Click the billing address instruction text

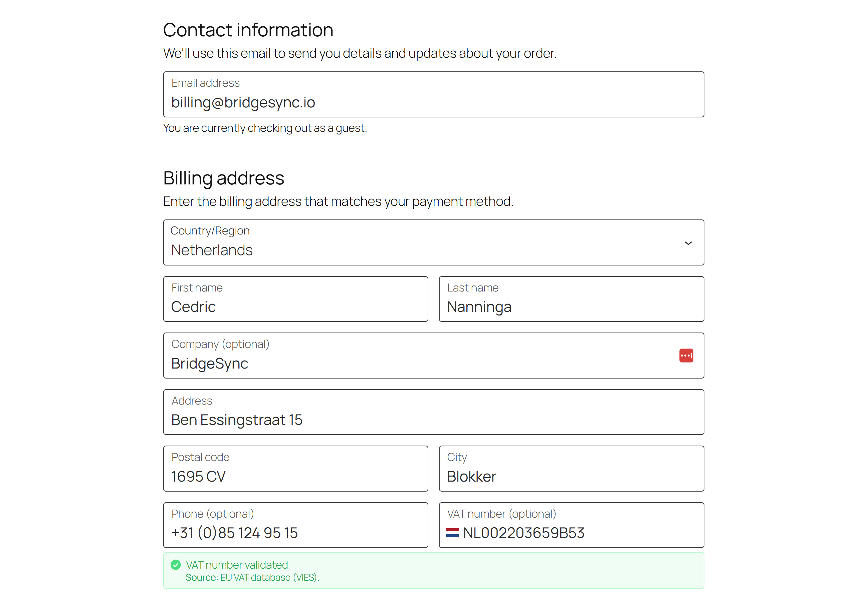click(338, 202)
